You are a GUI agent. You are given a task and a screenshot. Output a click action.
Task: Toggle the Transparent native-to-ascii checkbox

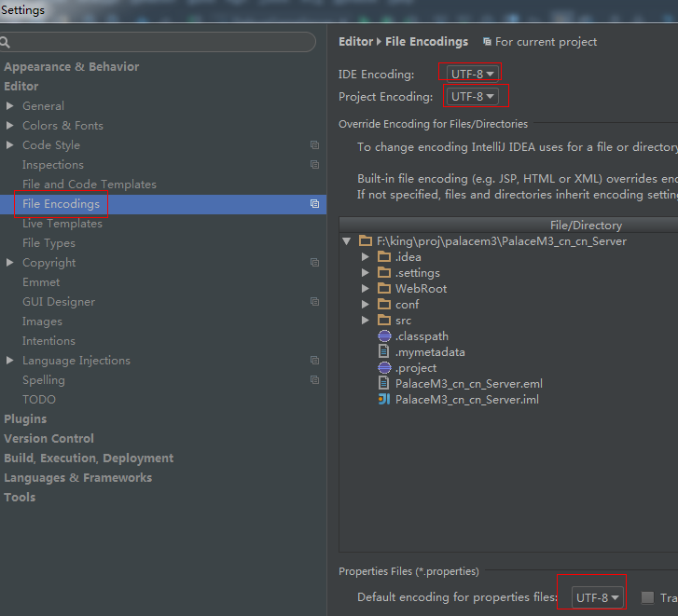pyautogui.click(x=647, y=597)
